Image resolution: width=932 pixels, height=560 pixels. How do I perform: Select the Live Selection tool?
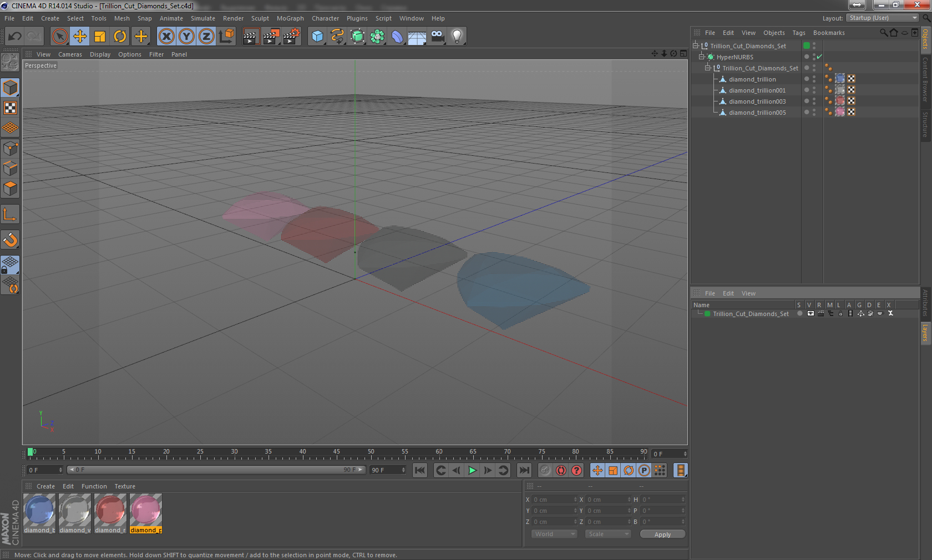click(59, 37)
